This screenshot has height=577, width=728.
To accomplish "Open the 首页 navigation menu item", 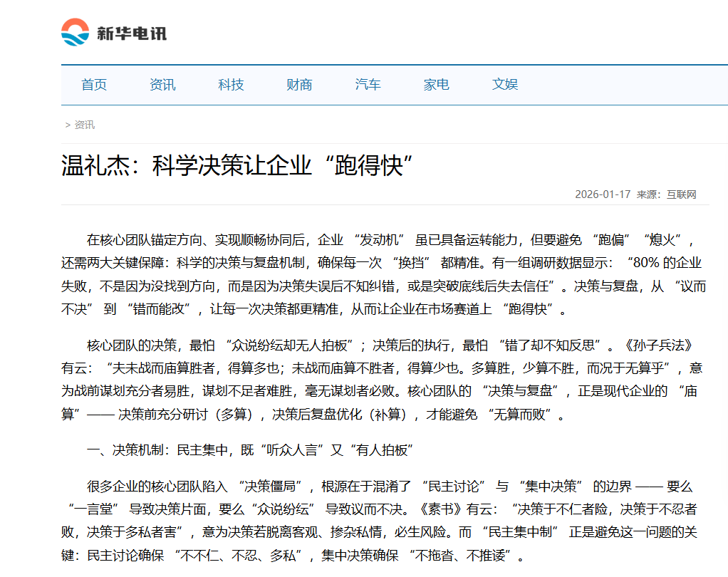I will pyautogui.click(x=94, y=84).
